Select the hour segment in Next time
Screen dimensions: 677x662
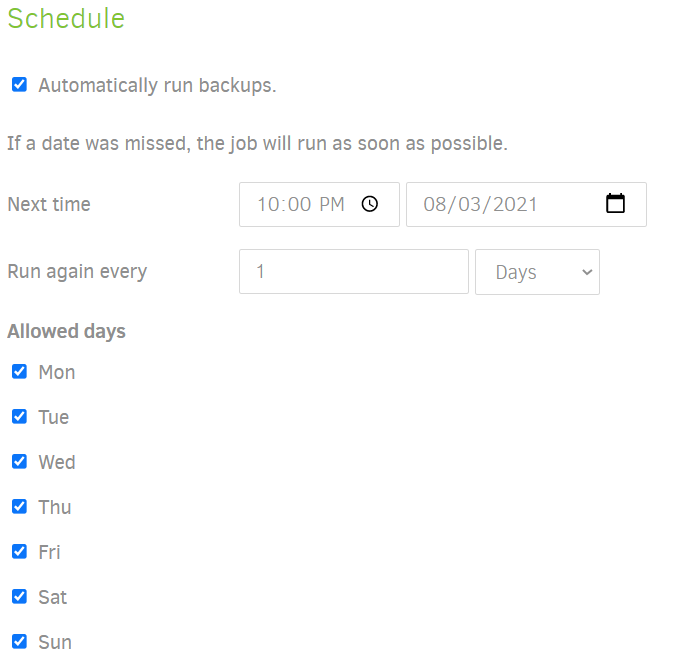[x=268, y=204]
